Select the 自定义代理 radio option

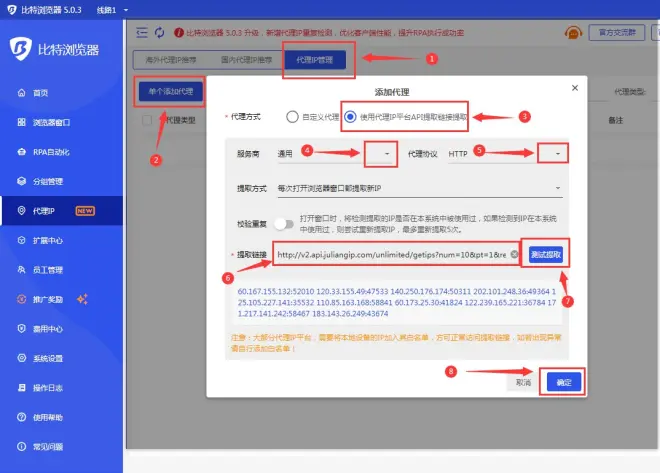point(293,116)
